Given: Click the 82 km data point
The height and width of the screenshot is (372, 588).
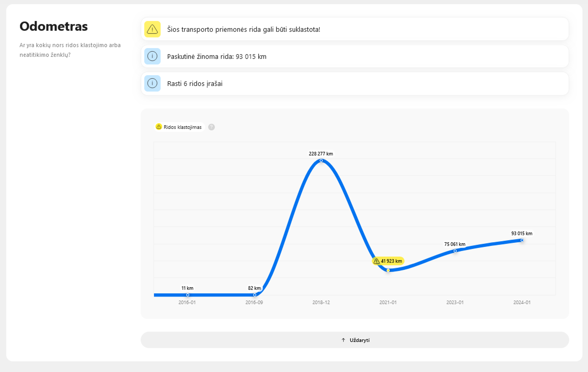Looking at the screenshot, I should [x=254, y=295].
